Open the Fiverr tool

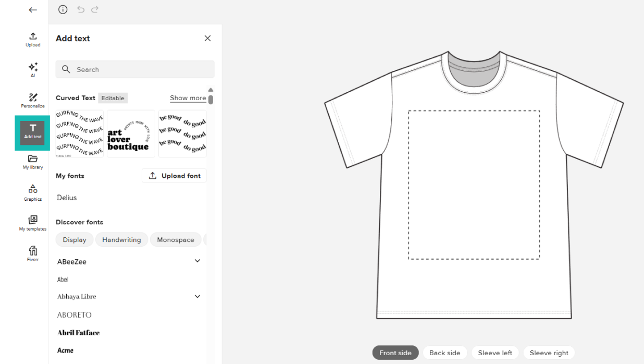coord(33,253)
